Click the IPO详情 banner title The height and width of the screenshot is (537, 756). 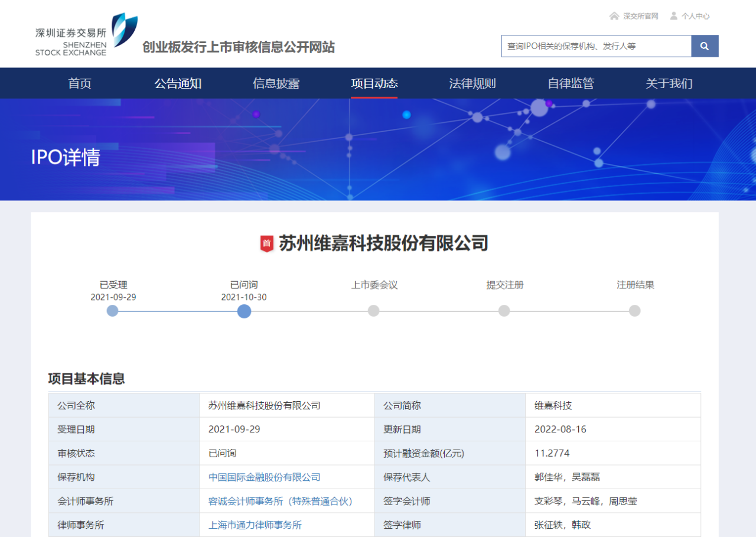coord(66,158)
